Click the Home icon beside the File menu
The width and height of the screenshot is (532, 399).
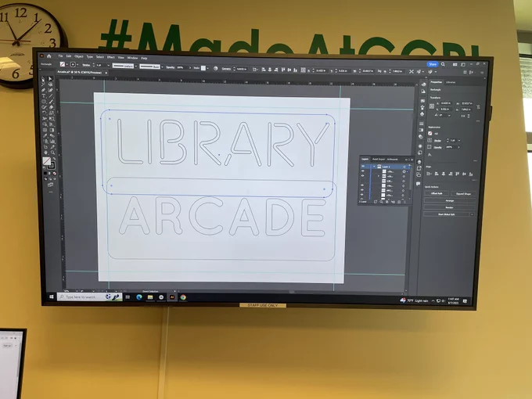tap(49, 56)
